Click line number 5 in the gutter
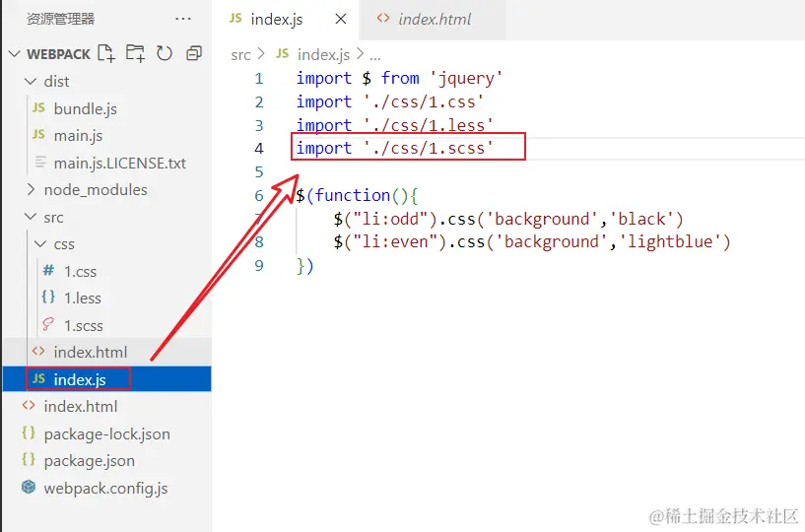The height and width of the screenshot is (532, 805). tap(259, 172)
